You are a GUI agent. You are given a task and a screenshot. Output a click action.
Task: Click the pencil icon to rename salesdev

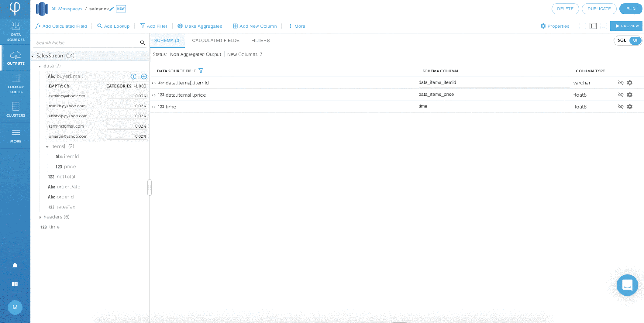[112, 9]
